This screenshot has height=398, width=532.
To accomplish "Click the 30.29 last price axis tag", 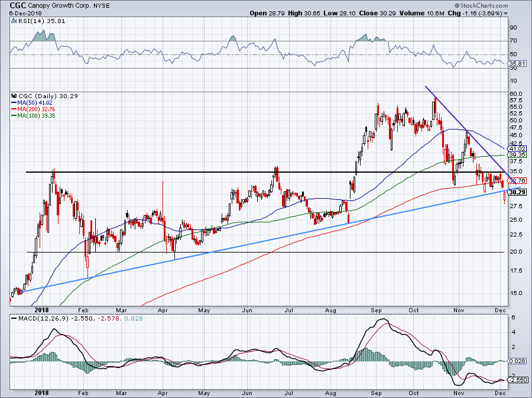I will click(x=518, y=192).
